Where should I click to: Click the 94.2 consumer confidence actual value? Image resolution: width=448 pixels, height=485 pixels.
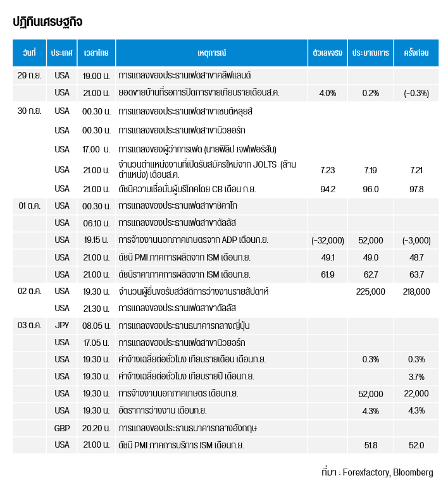[x=327, y=189]
